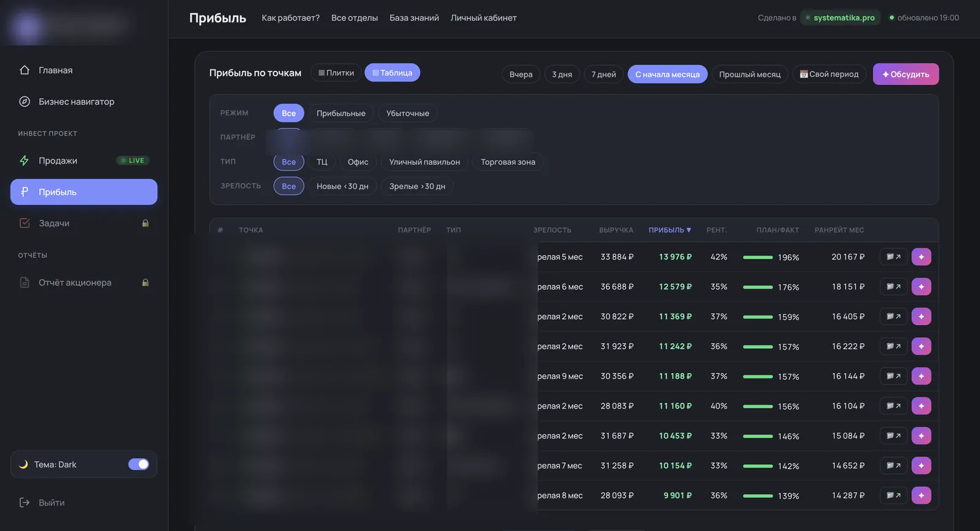This screenshot has width=980, height=531.
Task: Select the Прибыльные mode filter
Action: pyautogui.click(x=341, y=113)
